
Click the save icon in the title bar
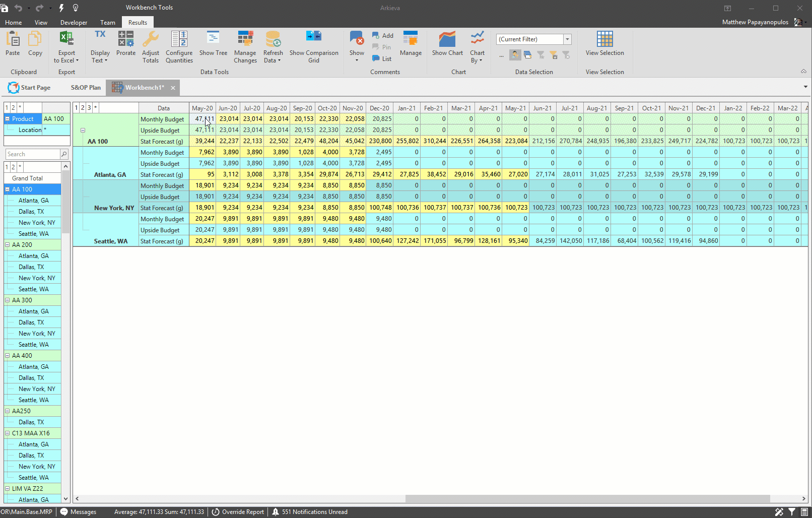pyautogui.click(x=5, y=8)
